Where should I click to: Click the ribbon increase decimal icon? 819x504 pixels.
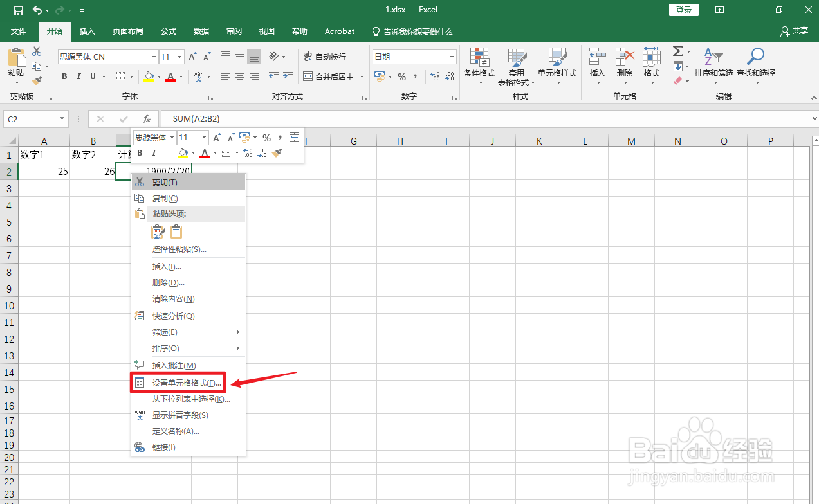pos(435,76)
